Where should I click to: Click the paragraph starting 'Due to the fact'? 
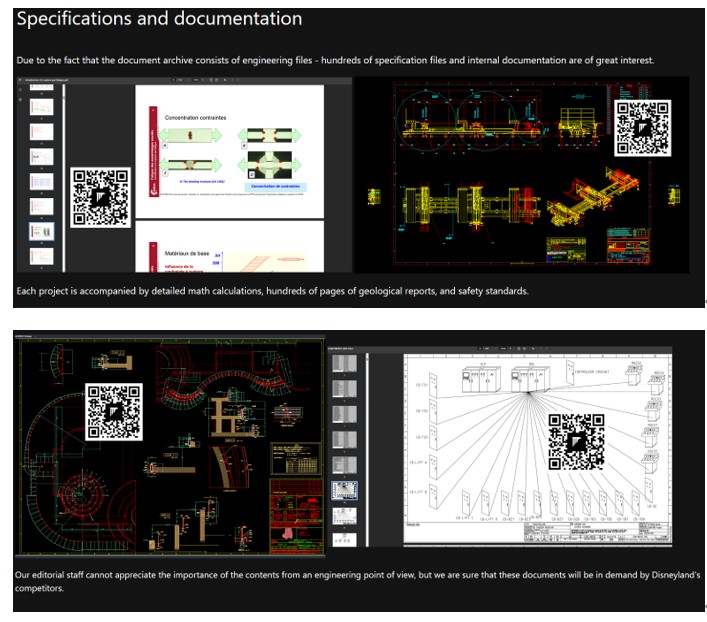click(335, 60)
